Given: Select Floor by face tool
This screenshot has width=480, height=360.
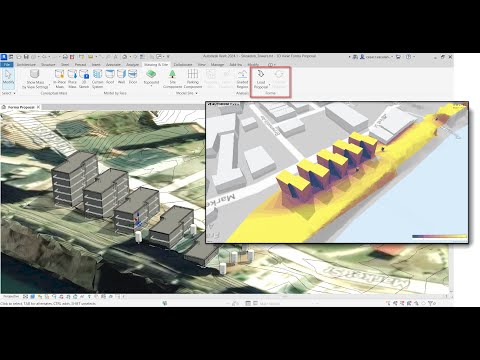Looking at the screenshot, I should [133, 77].
